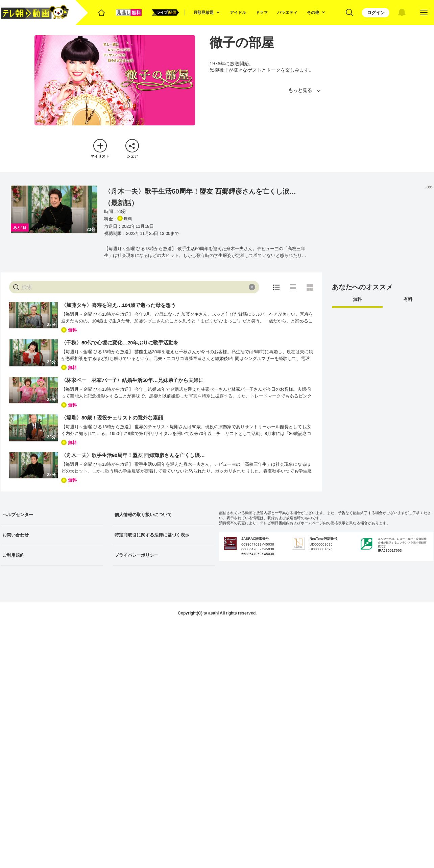Expand その他 dropdown menu
The image size is (434, 868).
click(316, 13)
